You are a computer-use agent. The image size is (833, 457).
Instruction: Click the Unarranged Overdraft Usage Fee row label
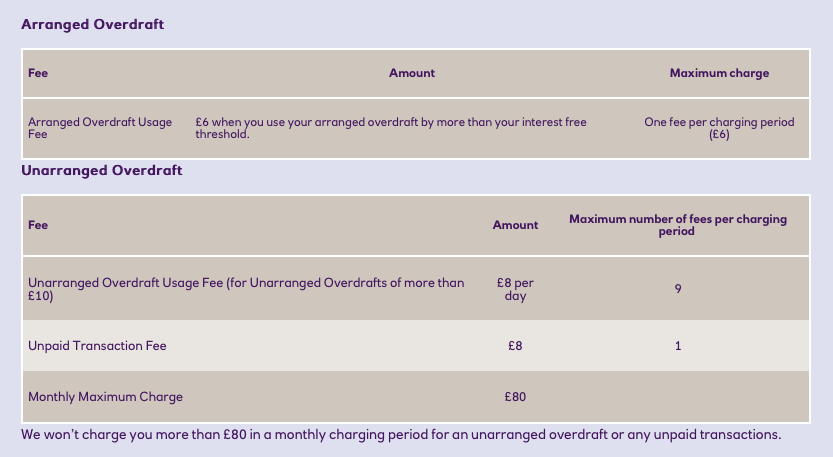[246, 289]
